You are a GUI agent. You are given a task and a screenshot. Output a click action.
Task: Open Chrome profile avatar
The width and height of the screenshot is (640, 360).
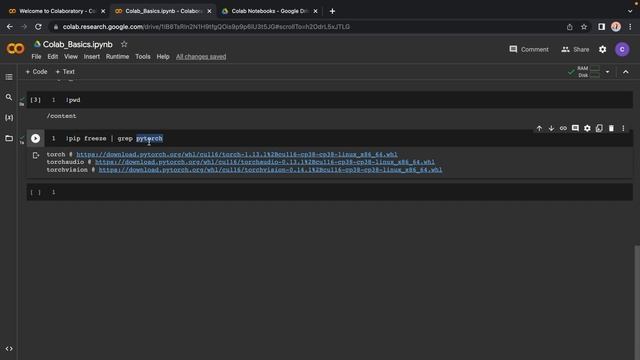click(x=616, y=27)
